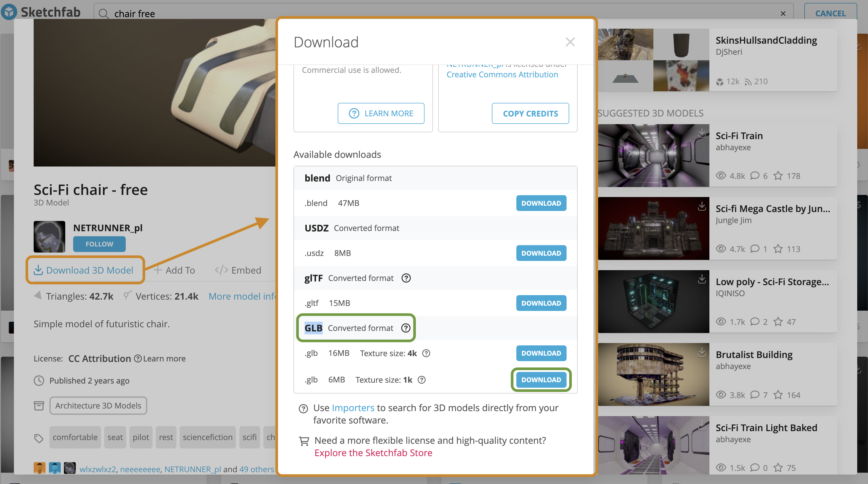Click the NETRUNNER_pl avatar image
868x484 pixels.
pyautogui.click(x=49, y=236)
